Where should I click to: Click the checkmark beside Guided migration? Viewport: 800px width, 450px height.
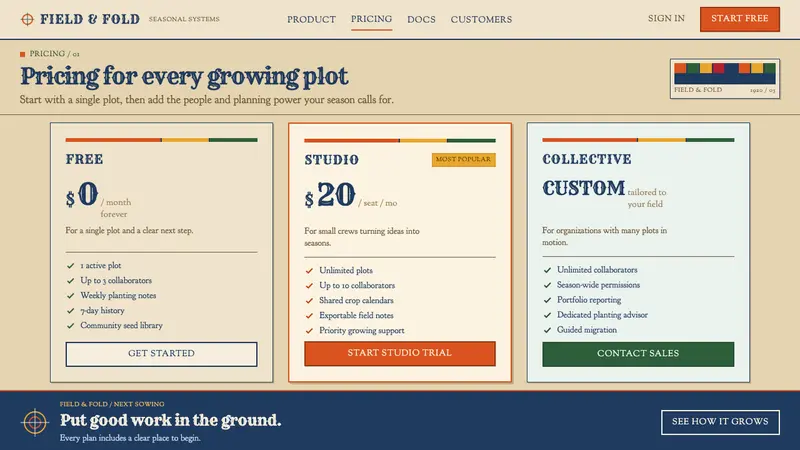pyautogui.click(x=547, y=330)
